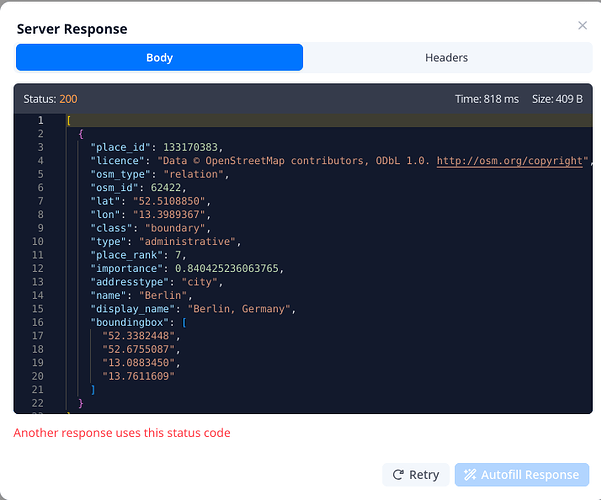Click the osm_id value 62422
Screen dimensions: 601x500
point(166,188)
